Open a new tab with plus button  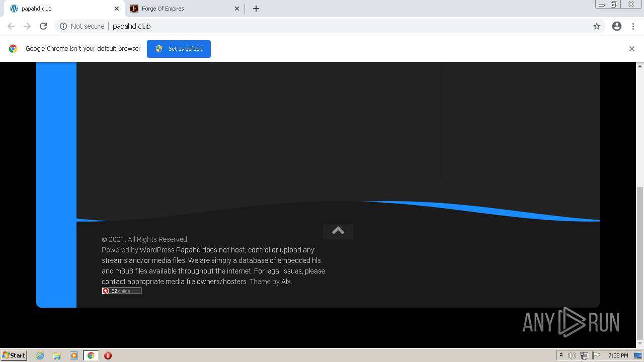pyautogui.click(x=256, y=9)
